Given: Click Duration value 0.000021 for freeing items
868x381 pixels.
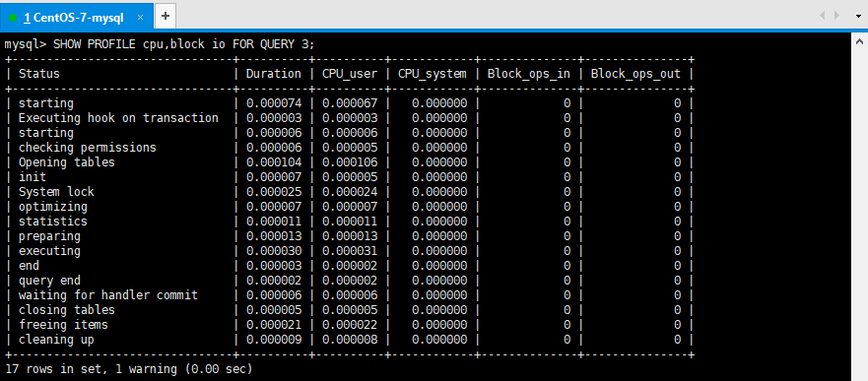Looking at the screenshot, I should (x=274, y=325).
